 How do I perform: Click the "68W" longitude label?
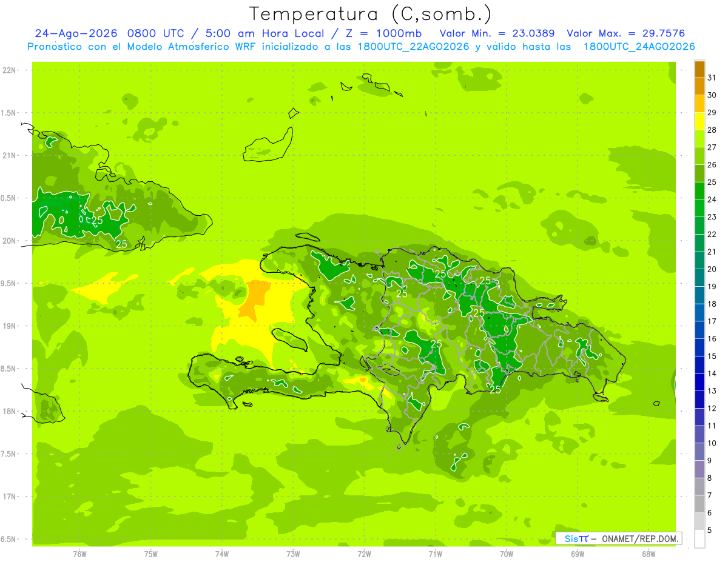pyautogui.click(x=649, y=554)
